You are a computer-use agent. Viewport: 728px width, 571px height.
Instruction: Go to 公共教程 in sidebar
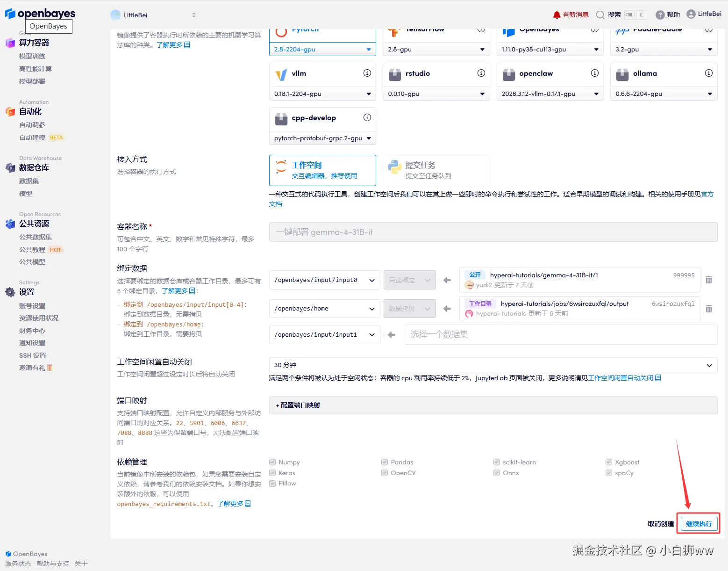pyautogui.click(x=32, y=250)
